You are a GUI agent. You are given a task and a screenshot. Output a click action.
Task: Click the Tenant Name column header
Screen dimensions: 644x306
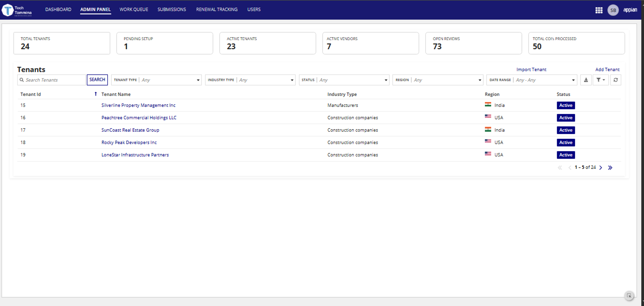(116, 94)
